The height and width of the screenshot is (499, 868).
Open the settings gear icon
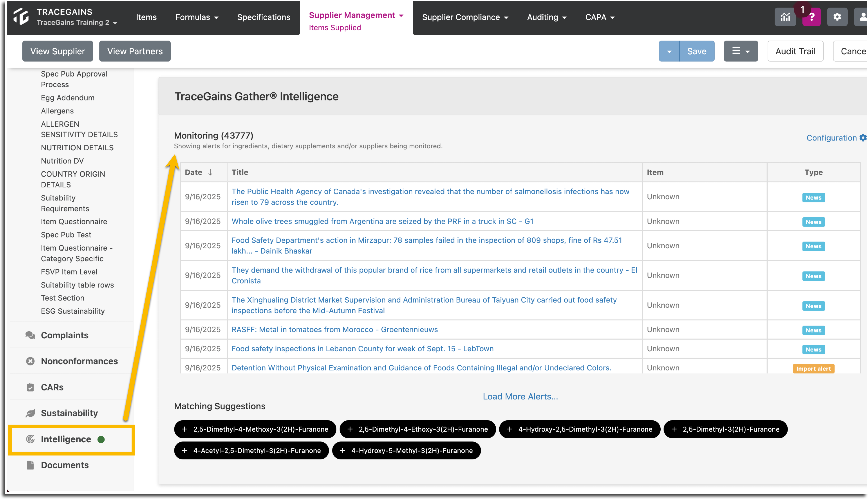click(837, 17)
